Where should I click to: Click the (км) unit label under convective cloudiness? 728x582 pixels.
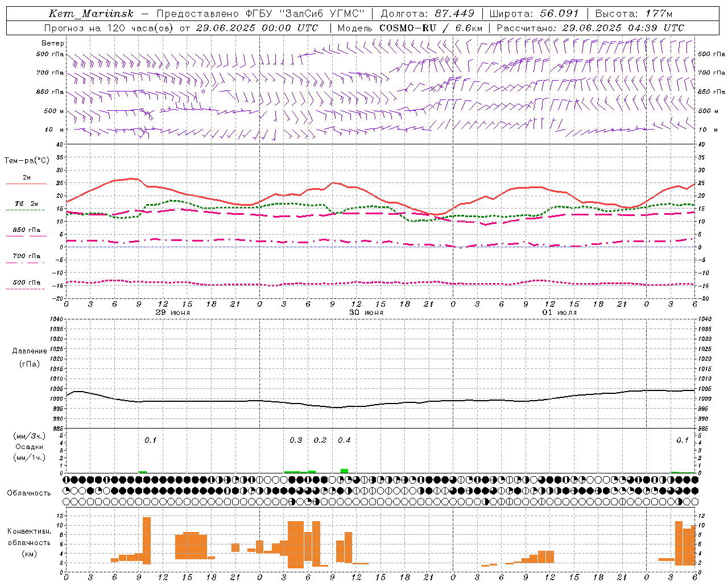pos(29,554)
